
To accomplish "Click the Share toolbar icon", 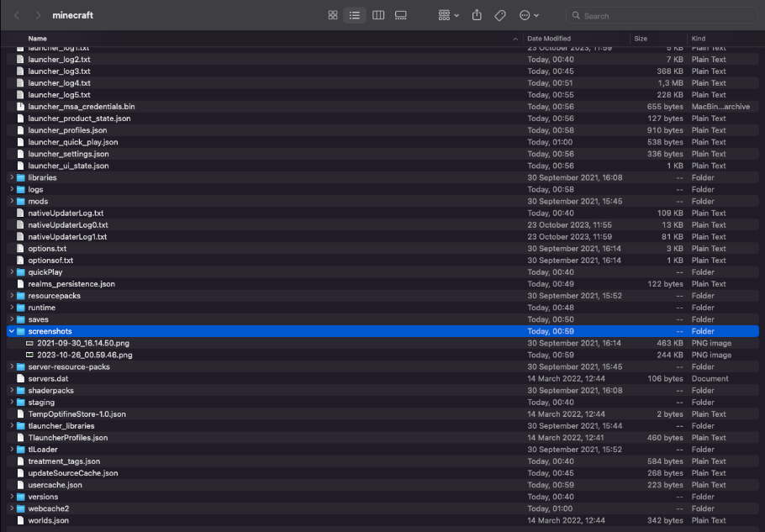I will (x=477, y=16).
